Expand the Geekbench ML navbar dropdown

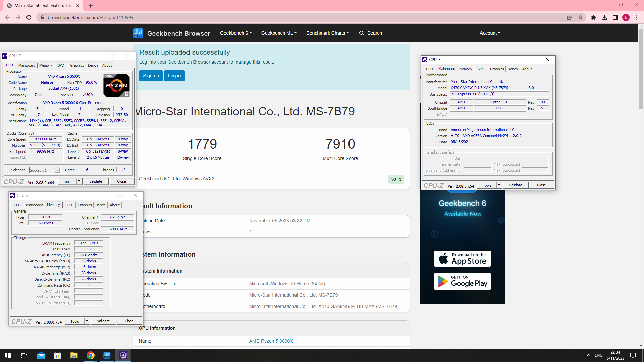coord(279,33)
